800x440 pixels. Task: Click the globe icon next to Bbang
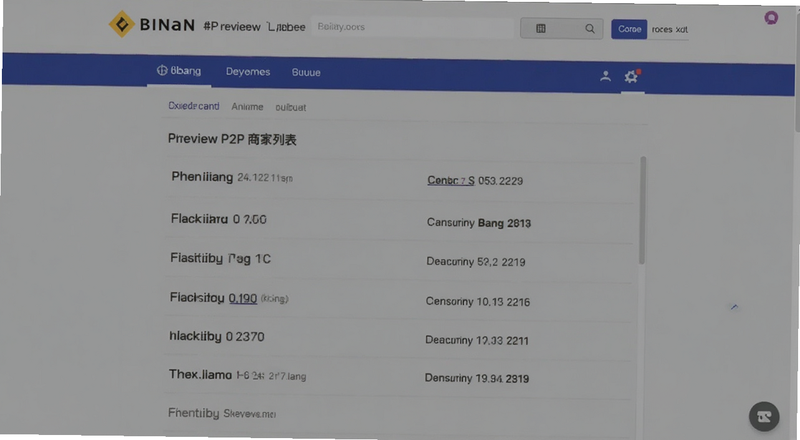[x=162, y=70]
